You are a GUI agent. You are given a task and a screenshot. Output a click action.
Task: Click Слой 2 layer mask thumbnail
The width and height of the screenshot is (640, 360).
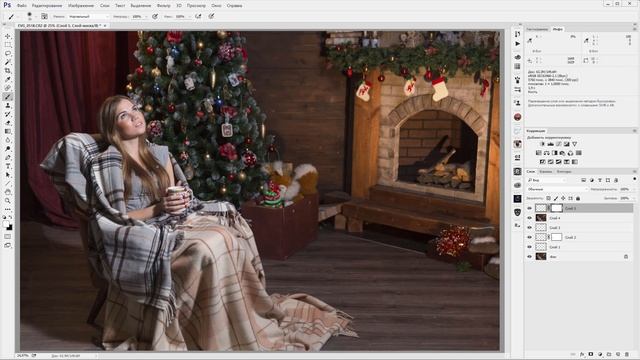557,237
